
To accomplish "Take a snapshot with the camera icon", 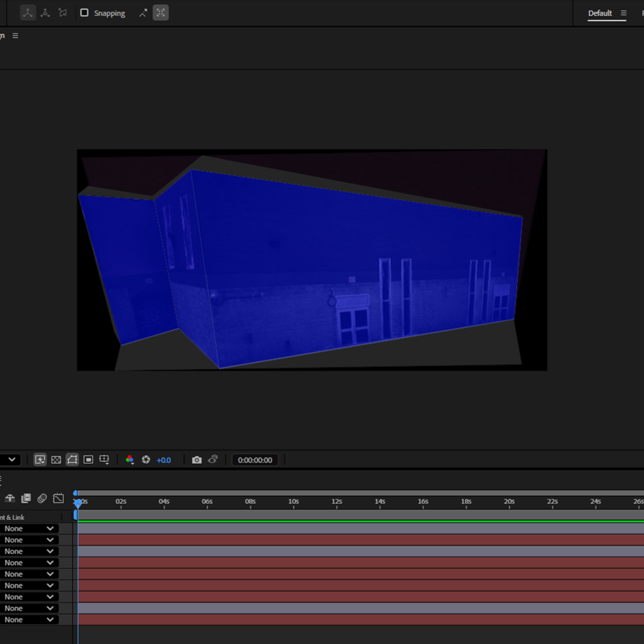I will pos(197,459).
